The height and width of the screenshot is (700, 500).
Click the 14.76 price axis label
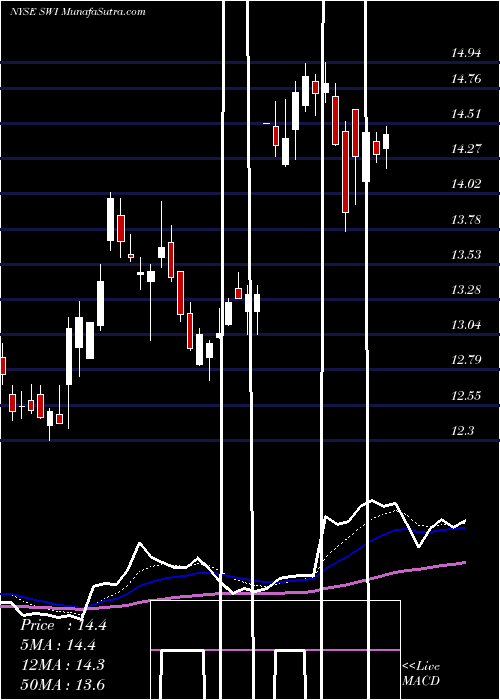(466, 79)
